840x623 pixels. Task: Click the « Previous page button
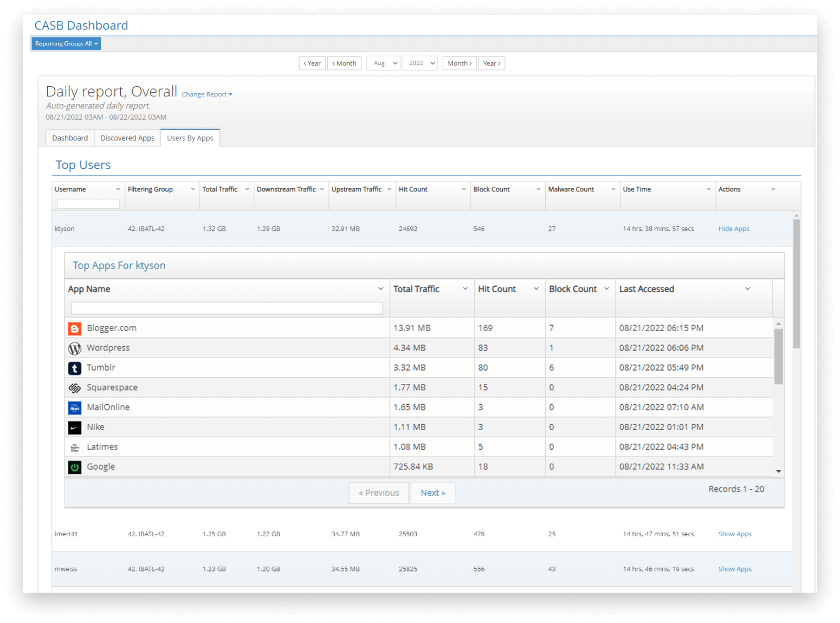pos(379,493)
